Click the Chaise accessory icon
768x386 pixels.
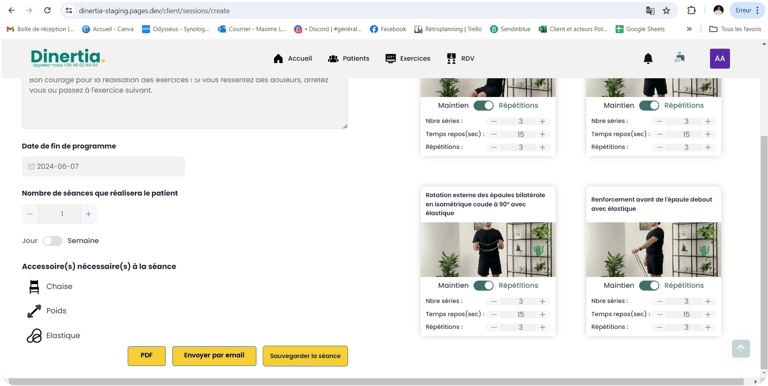(34, 287)
